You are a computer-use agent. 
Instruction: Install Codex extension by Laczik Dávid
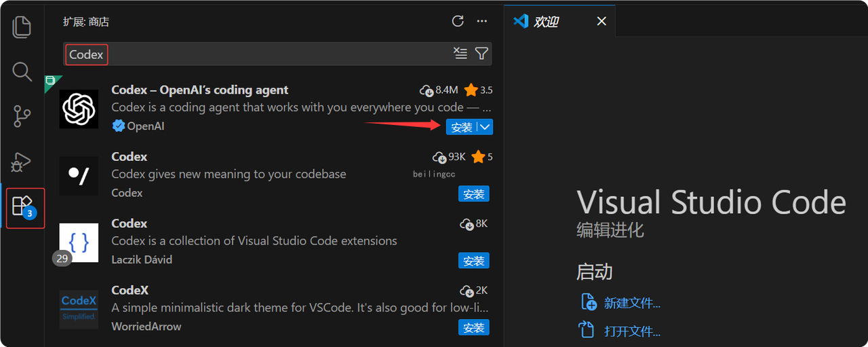click(x=473, y=261)
